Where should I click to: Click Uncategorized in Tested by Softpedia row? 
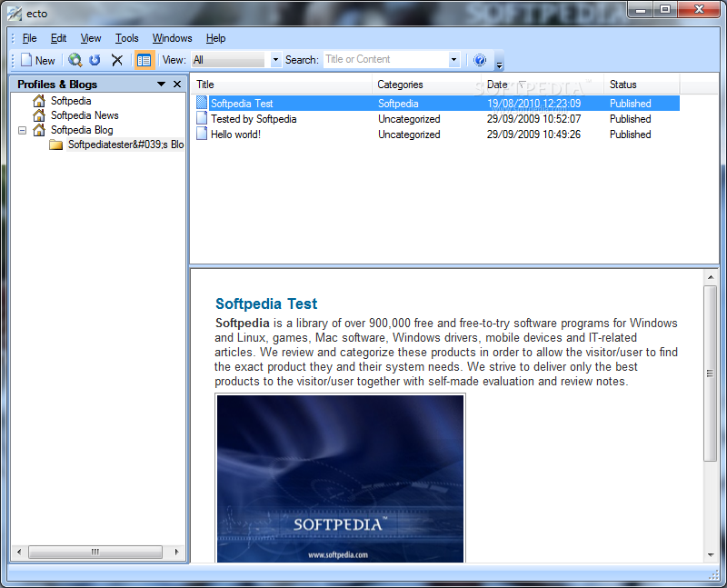[409, 119]
